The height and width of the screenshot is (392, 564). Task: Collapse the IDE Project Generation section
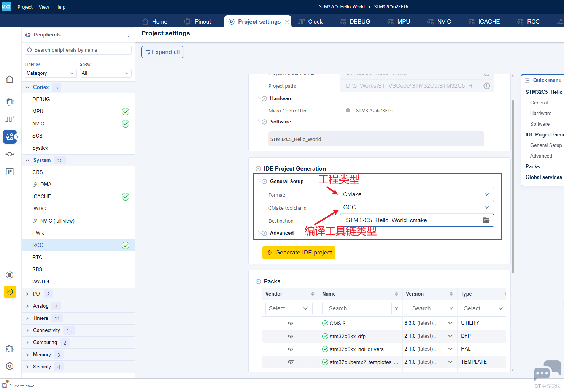(258, 169)
